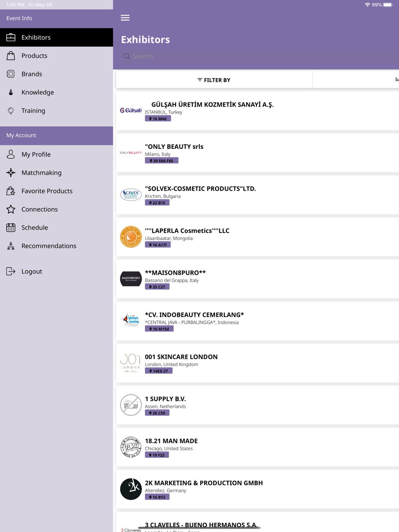Click booth tag 16 M4d
The image size is (399, 532).
point(158,119)
